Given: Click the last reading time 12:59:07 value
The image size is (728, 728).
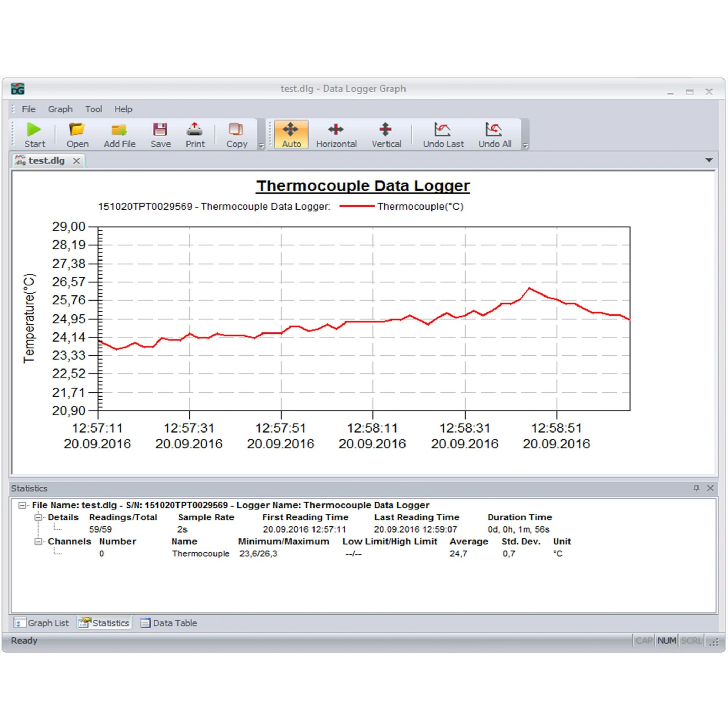Looking at the screenshot, I should click(415, 529).
